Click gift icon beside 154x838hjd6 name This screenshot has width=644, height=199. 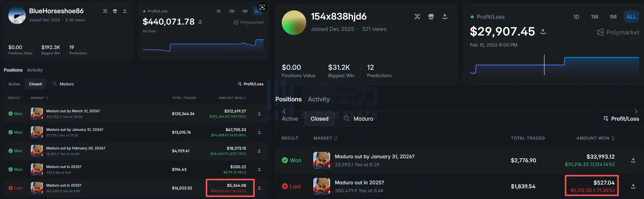coord(431,17)
